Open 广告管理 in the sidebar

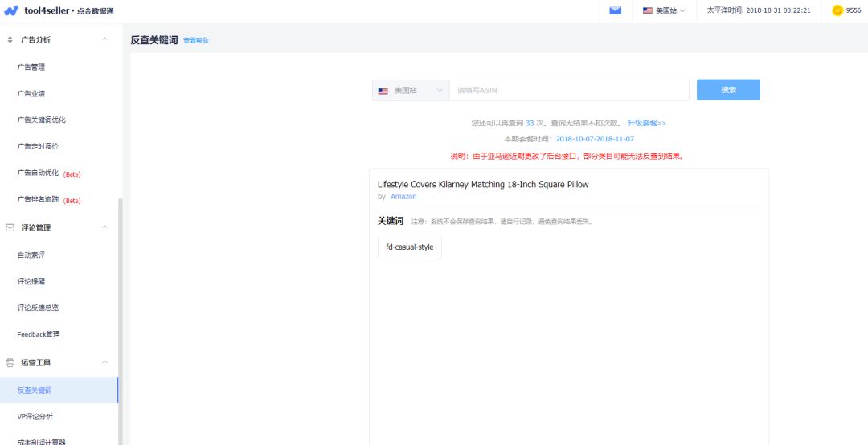(31, 67)
